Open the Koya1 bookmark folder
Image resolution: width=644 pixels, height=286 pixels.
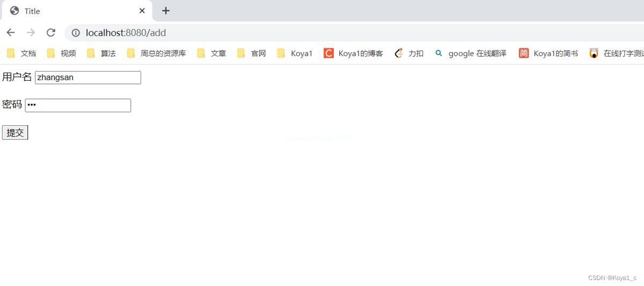(295, 53)
